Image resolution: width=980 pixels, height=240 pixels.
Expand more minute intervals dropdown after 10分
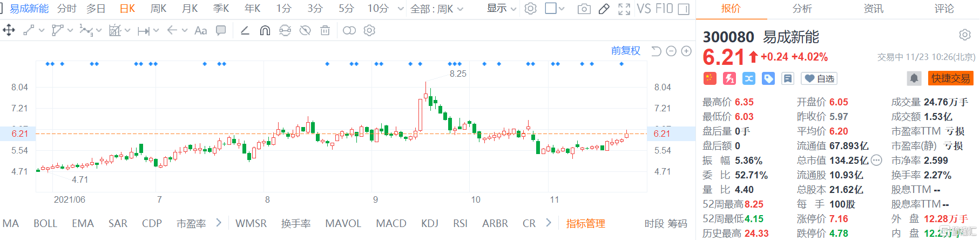click(x=401, y=9)
